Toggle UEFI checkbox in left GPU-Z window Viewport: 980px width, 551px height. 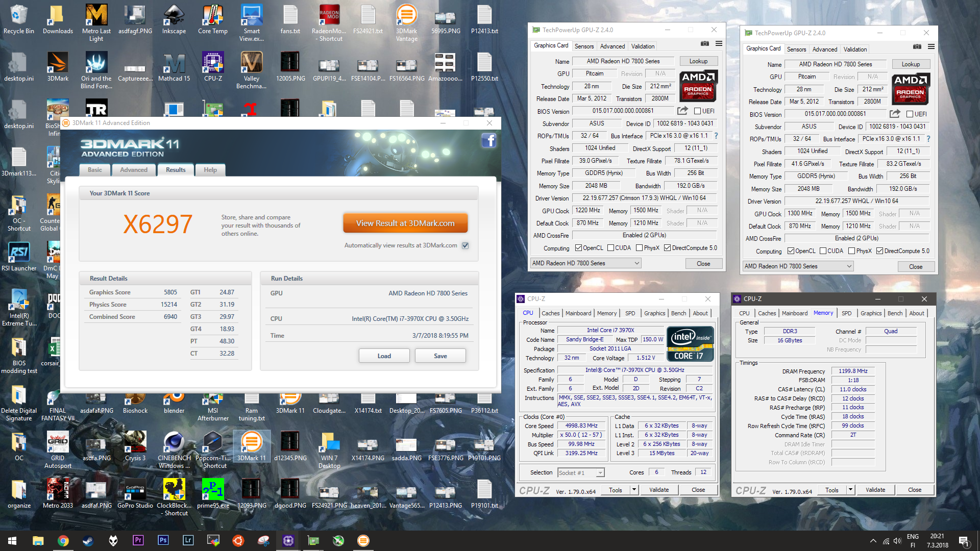pos(697,111)
